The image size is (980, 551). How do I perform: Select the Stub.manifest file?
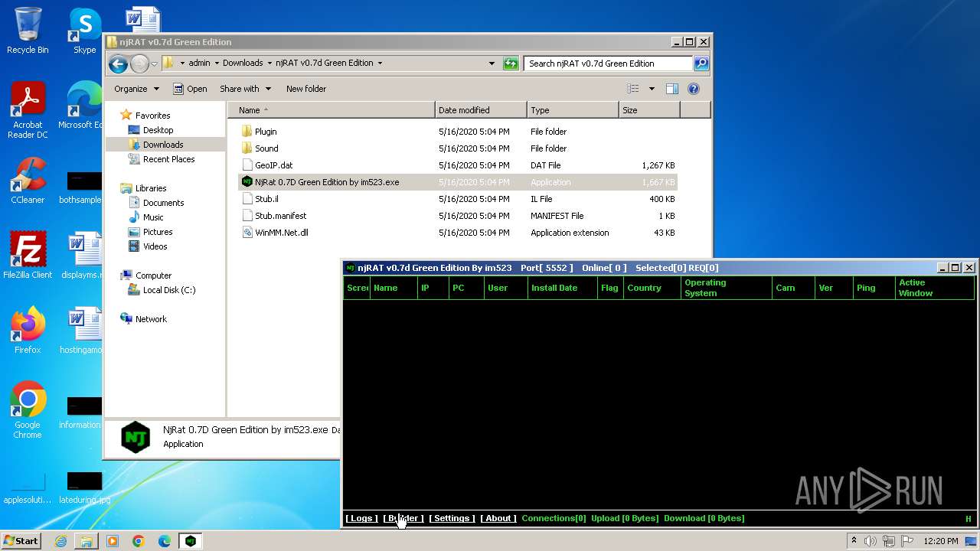pos(280,216)
